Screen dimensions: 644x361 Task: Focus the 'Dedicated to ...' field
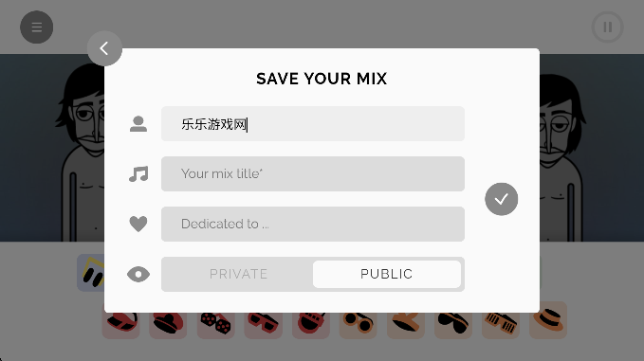tap(313, 224)
